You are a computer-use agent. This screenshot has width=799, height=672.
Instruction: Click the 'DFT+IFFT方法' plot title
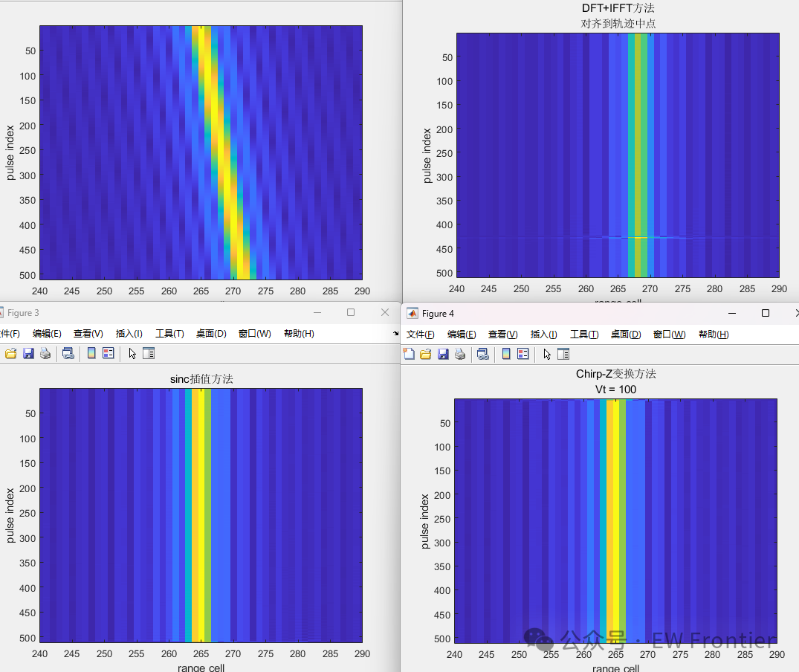(x=618, y=8)
